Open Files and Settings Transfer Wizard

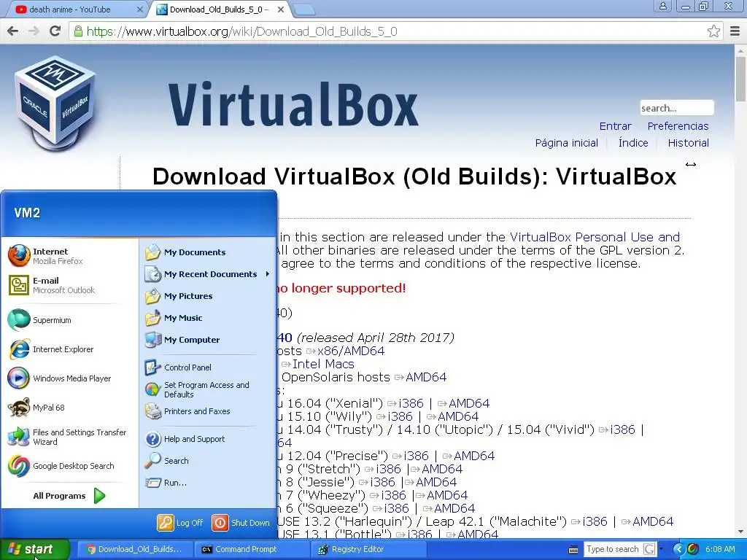[67, 437]
